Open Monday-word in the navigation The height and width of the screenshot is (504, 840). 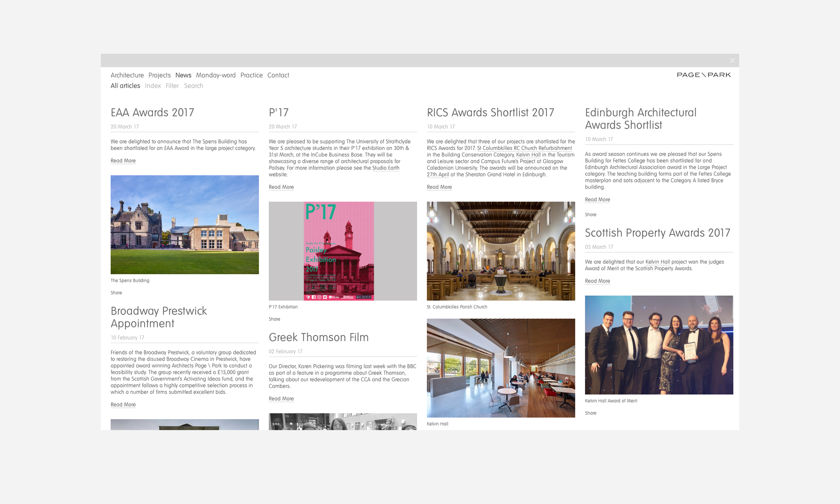pyautogui.click(x=216, y=75)
